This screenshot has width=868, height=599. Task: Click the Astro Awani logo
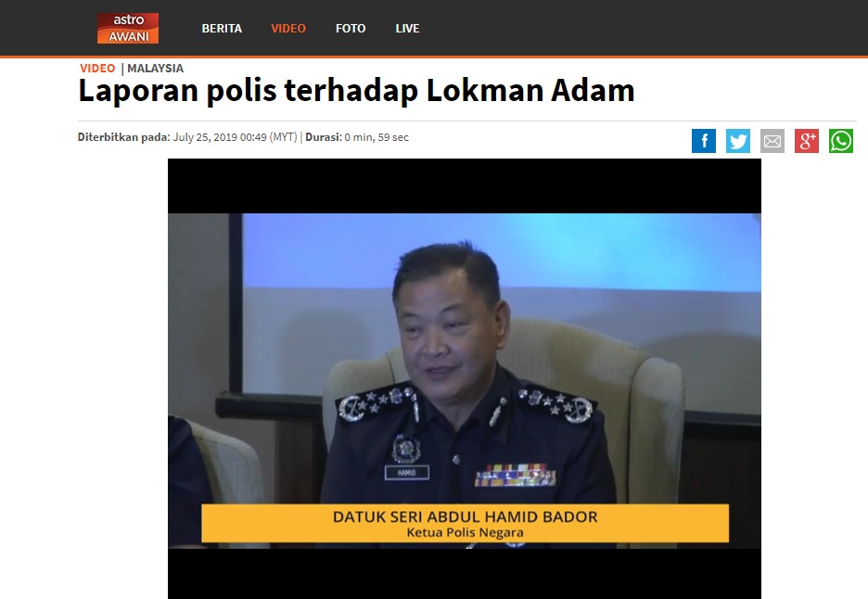click(128, 28)
